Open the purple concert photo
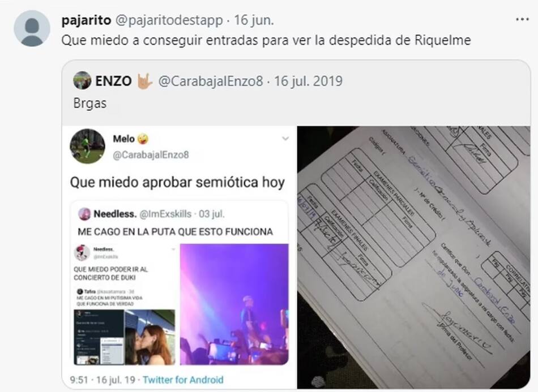The width and height of the screenshot is (538, 392). point(234,304)
